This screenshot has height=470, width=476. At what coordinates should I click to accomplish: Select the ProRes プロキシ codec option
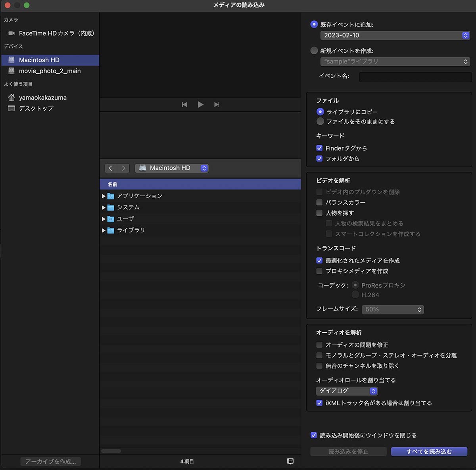pos(355,285)
